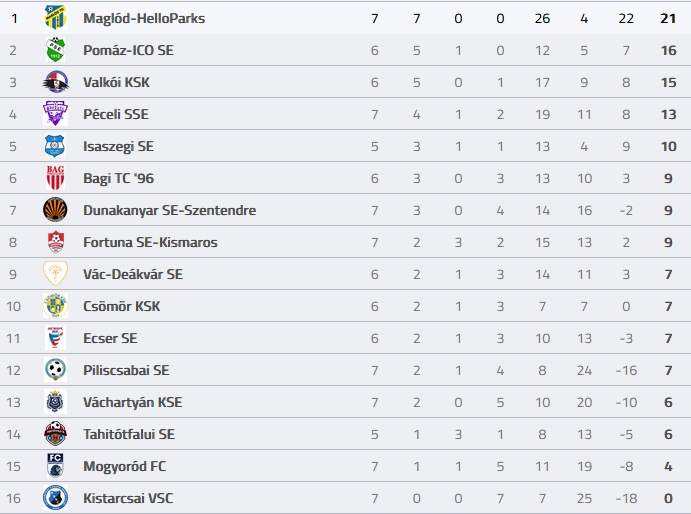Open the Váchartyán KSE team name
Viewport: 691px width, 514px height.
133,402
